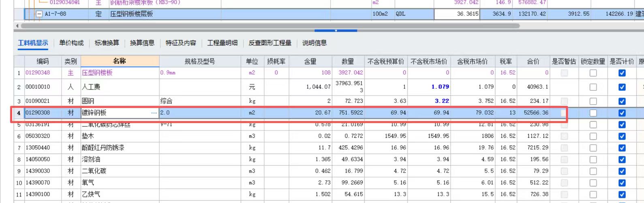Uncheck 是否计价 for 压型钢楼板 row
The width and height of the screenshot is (644, 203).
coord(622,73)
